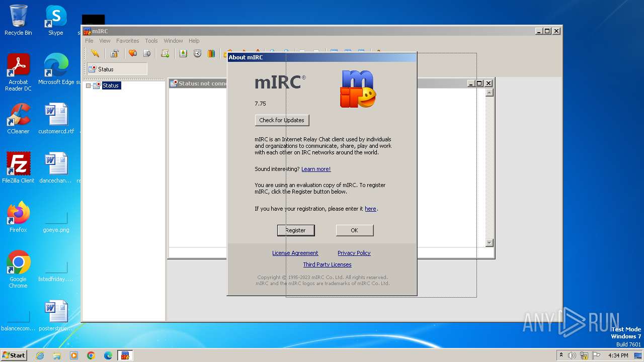Open Chrome from the taskbar
This screenshot has height=362, width=644.
tap(91, 355)
